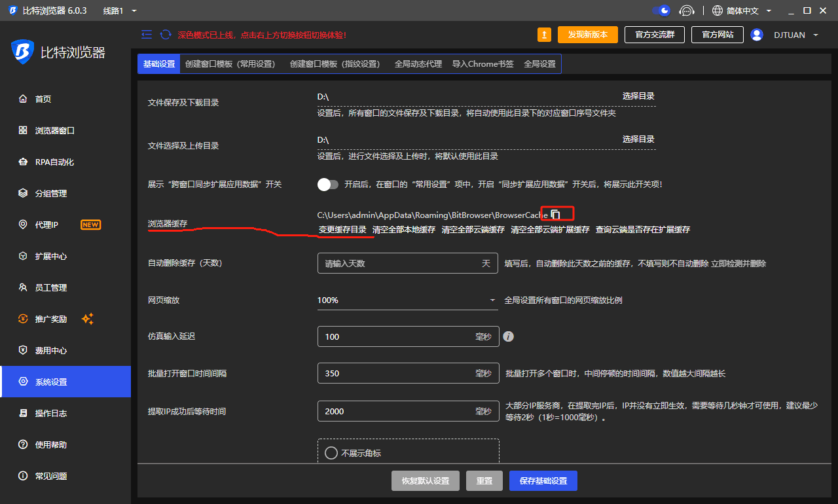Switch to the 基础设置 tab
838x504 pixels.
[x=159, y=64]
